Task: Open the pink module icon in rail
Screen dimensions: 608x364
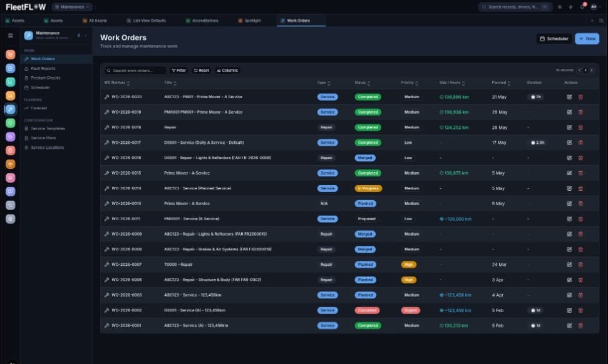Action: (x=11, y=178)
